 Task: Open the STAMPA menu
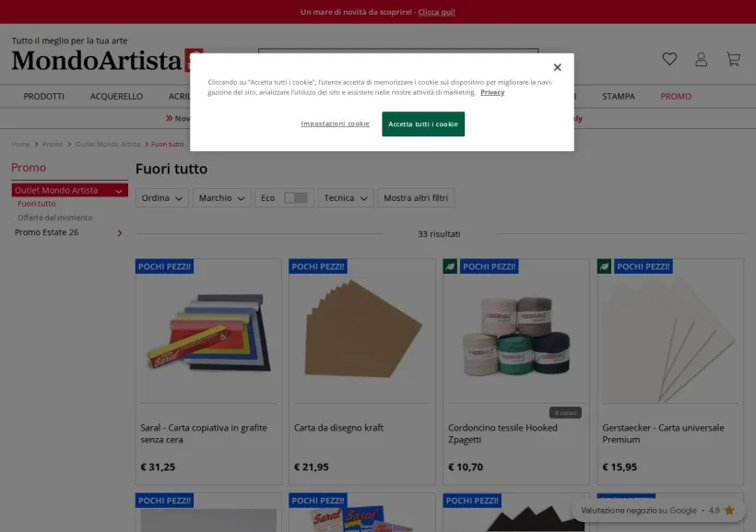coord(618,97)
